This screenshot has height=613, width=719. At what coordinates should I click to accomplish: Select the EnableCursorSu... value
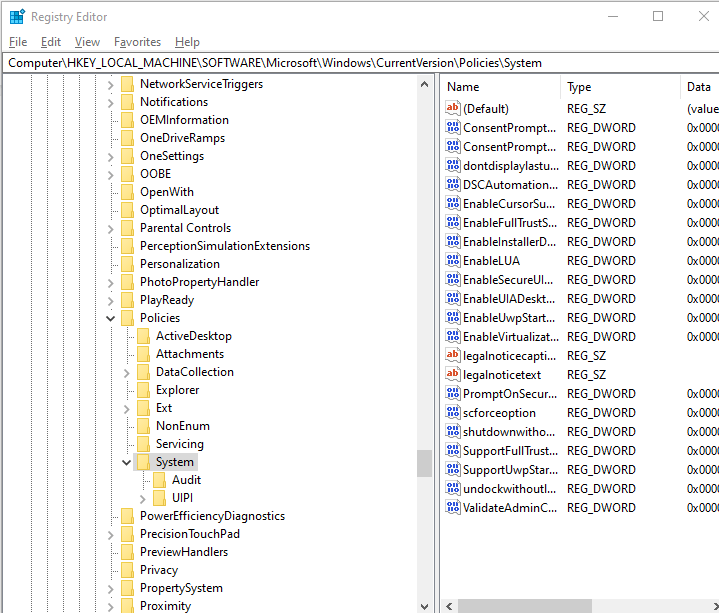click(x=509, y=203)
